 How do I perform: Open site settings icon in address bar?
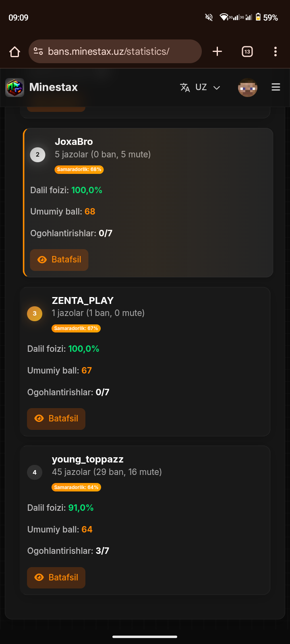point(38,52)
